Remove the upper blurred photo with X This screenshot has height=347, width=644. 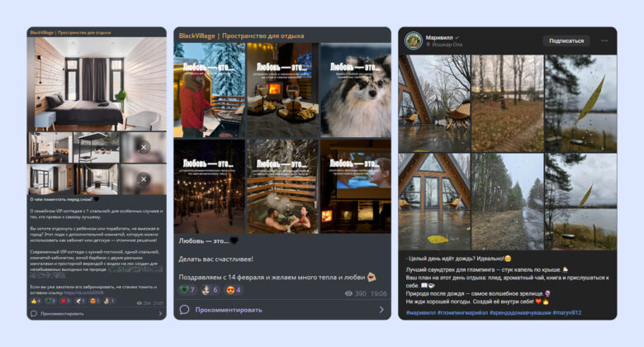pyautogui.click(x=144, y=147)
